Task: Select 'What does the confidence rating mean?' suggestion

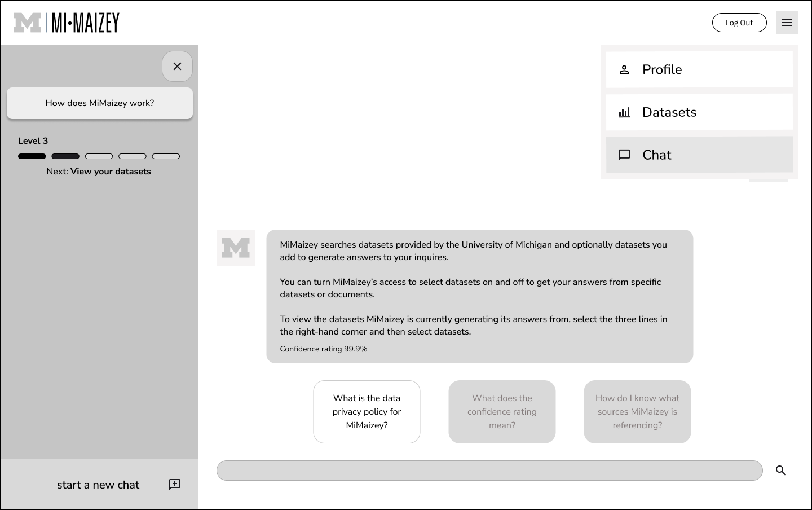Action: click(x=502, y=412)
